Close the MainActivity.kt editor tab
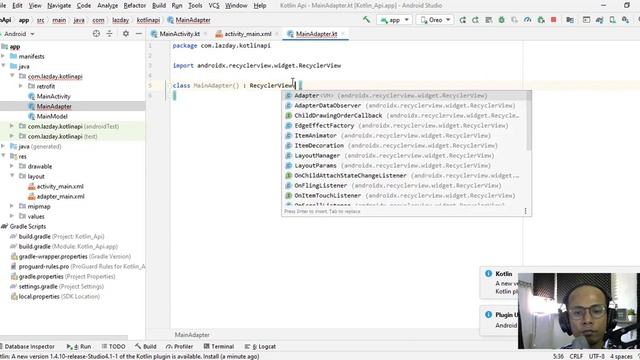Screen dimensions: 640x360 [205, 34]
